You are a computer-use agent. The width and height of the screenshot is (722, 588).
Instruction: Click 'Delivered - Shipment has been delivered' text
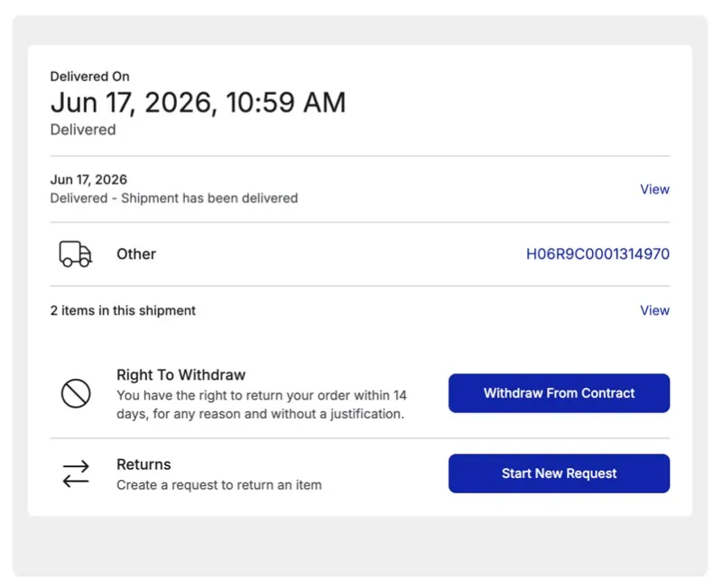(174, 198)
